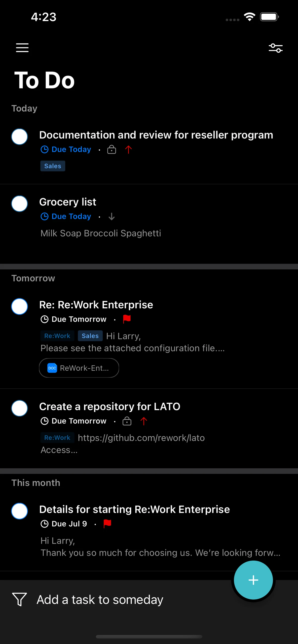Mark Documentation and review task complete
298x644 pixels.
coord(20,136)
